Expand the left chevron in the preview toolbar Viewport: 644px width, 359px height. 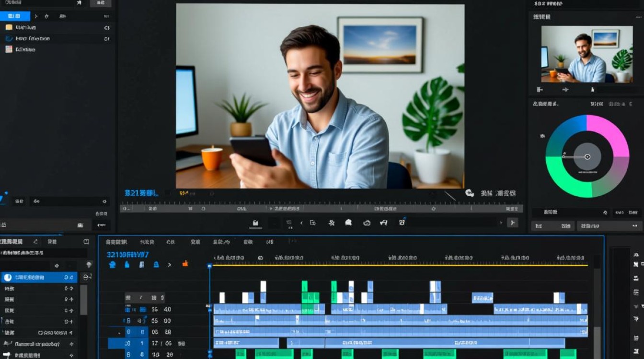(301, 223)
